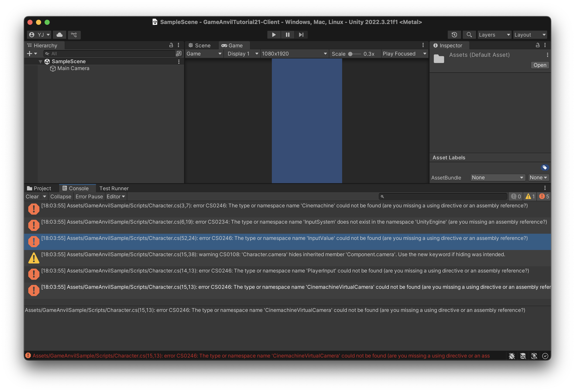The height and width of the screenshot is (392, 575).
Task: Click the Asset Labels tag icon
Action: coord(544,168)
